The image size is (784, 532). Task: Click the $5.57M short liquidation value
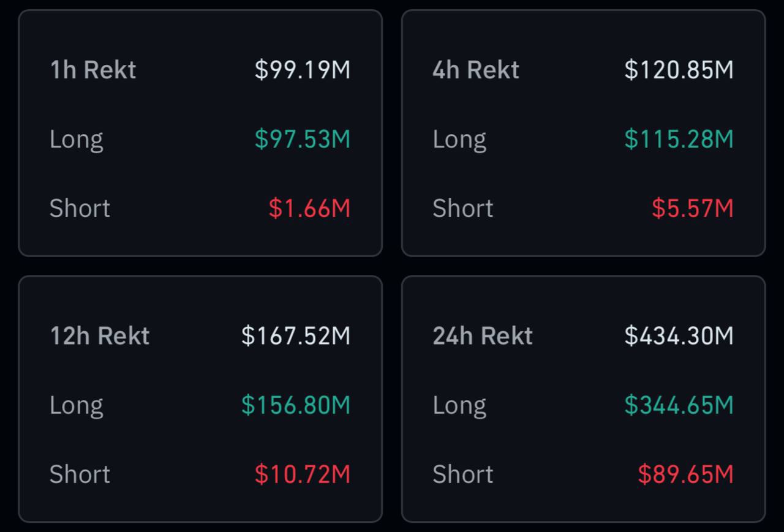692,208
